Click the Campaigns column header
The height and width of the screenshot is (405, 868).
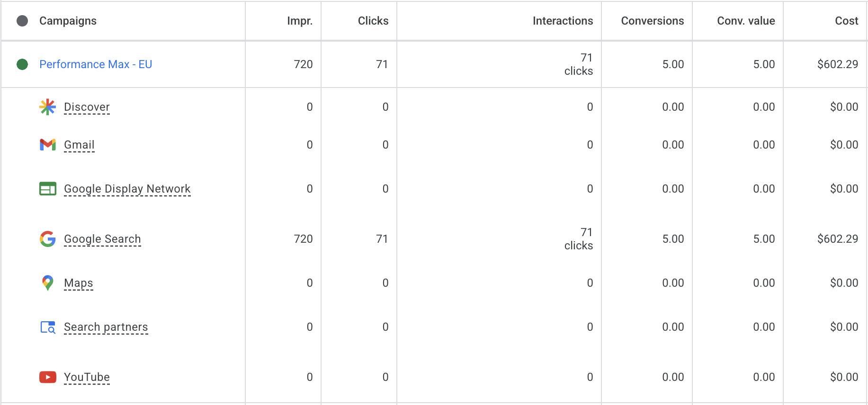tap(68, 21)
